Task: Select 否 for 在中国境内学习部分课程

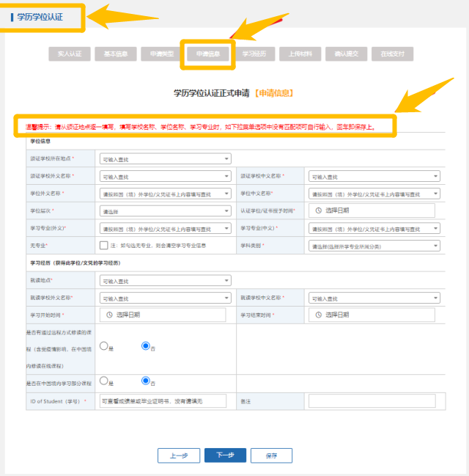Action: [x=146, y=382]
